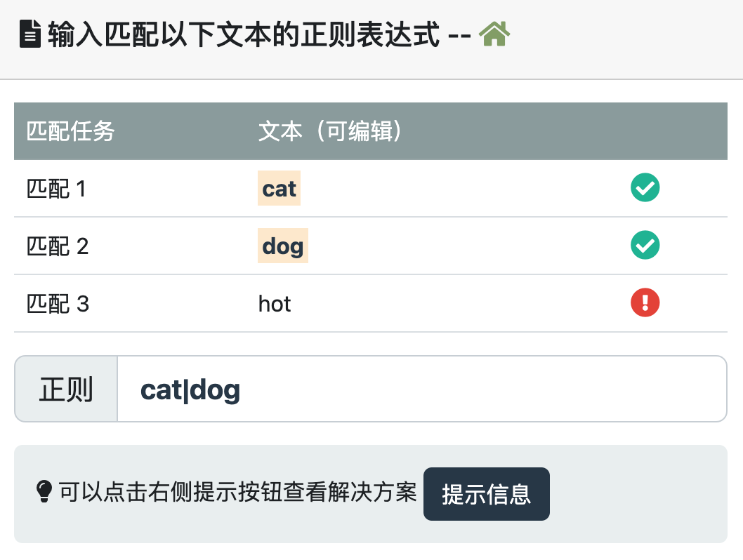Click the red error icon for 匹配 3
The height and width of the screenshot is (560, 743).
tap(645, 303)
